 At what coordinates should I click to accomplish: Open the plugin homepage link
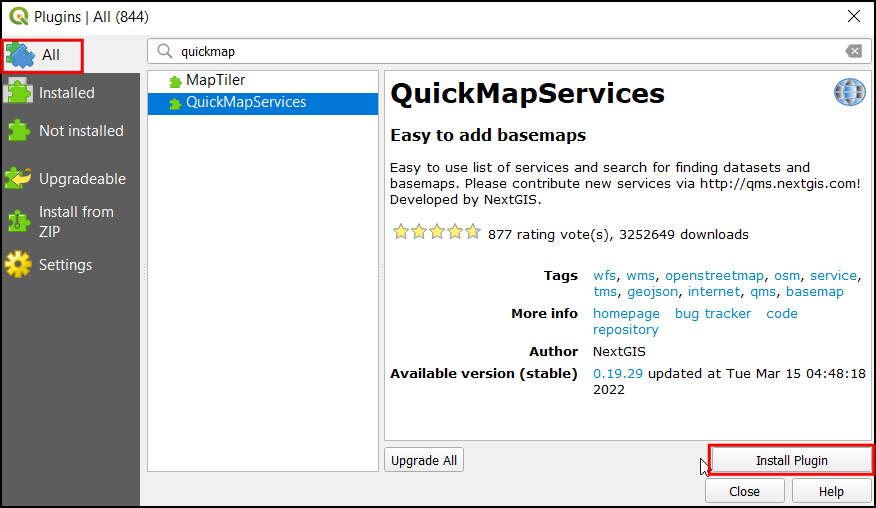coord(626,314)
